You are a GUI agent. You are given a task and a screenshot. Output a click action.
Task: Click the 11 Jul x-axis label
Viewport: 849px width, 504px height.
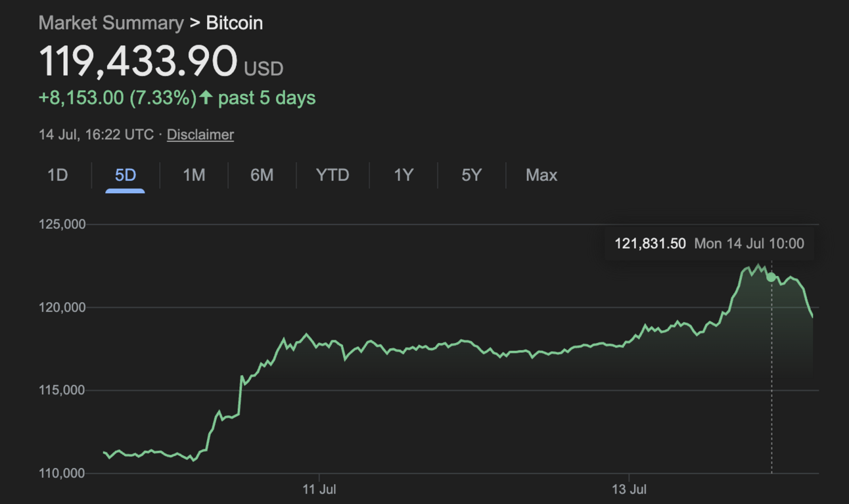[x=319, y=490]
